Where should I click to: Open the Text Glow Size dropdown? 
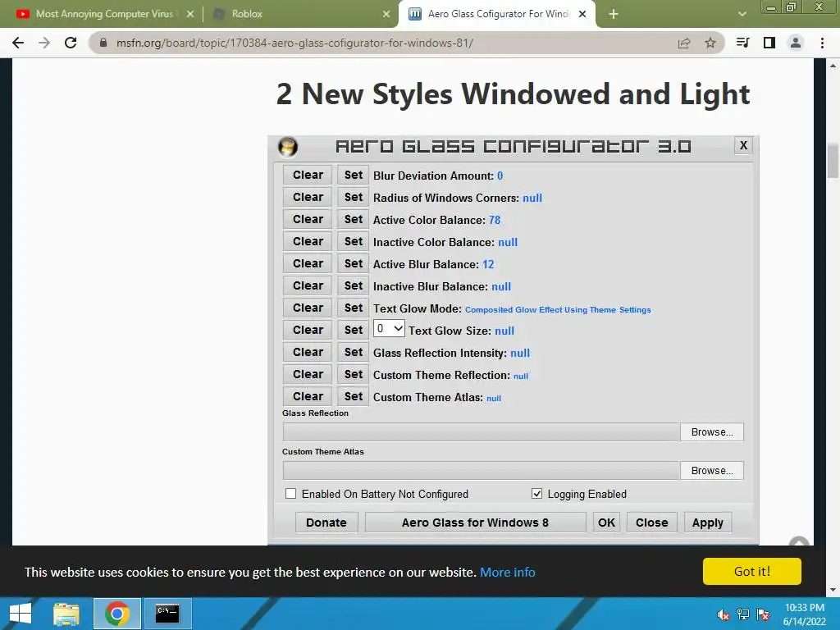click(x=389, y=328)
